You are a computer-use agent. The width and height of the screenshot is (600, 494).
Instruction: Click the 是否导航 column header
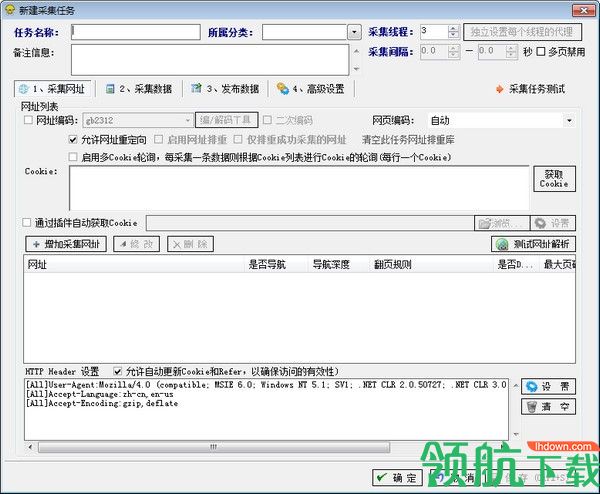click(276, 264)
